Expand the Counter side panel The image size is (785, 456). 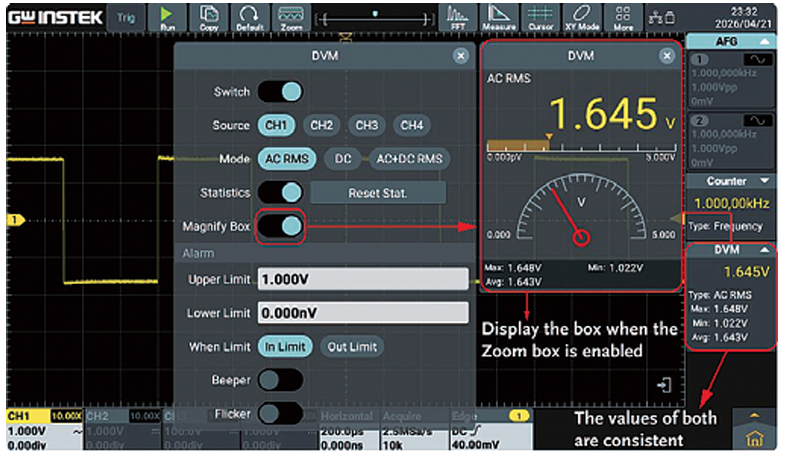(x=764, y=181)
